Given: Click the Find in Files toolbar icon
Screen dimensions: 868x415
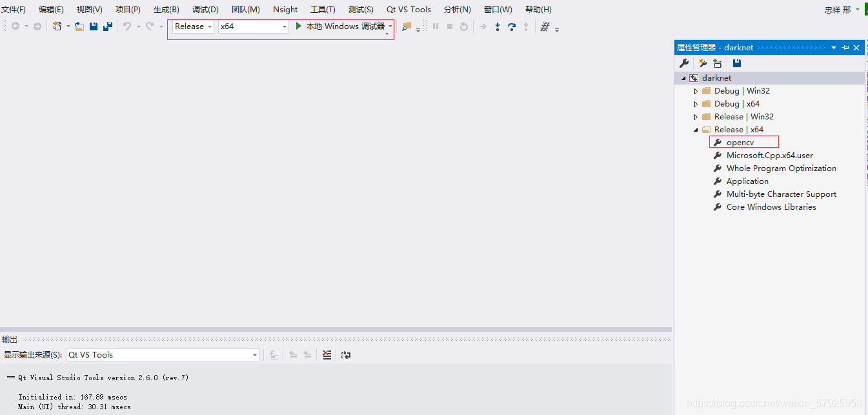Looking at the screenshot, I should (407, 26).
